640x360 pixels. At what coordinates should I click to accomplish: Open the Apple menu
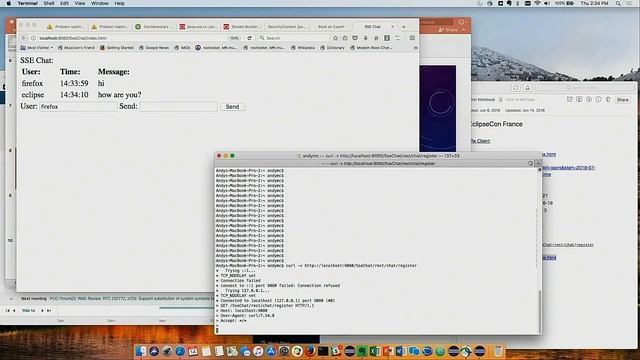pos(8,3)
